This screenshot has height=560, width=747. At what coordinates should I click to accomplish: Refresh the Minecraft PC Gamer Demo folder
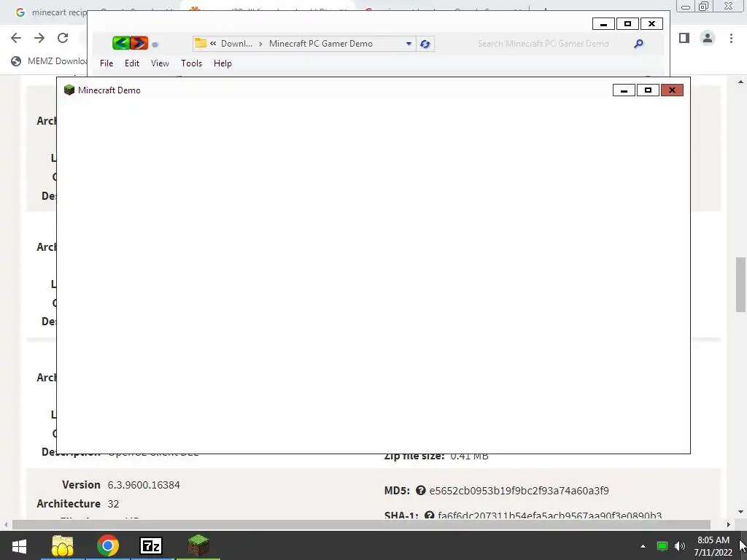pyautogui.click(x=425, y=44)
